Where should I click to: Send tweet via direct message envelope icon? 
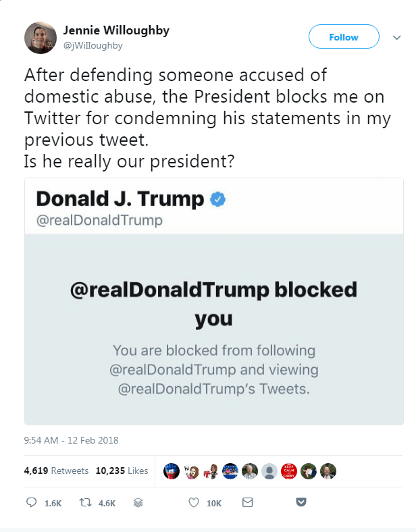point(247,502)
